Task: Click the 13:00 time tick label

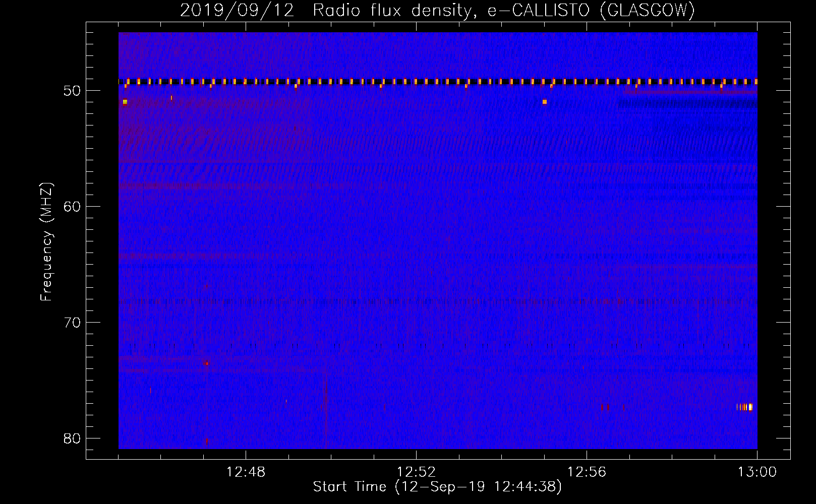Action: (757, 472)
